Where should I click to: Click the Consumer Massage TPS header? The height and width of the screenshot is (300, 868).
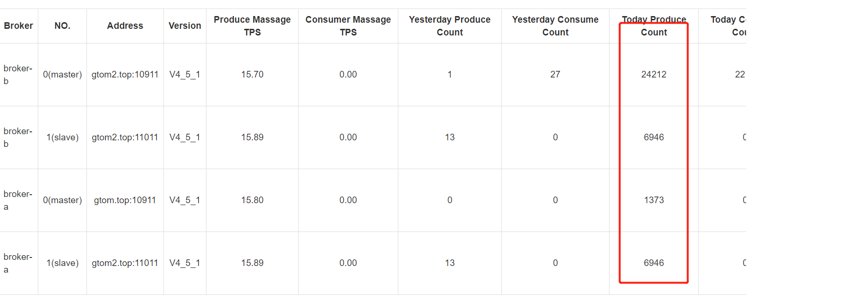[348, 26]
